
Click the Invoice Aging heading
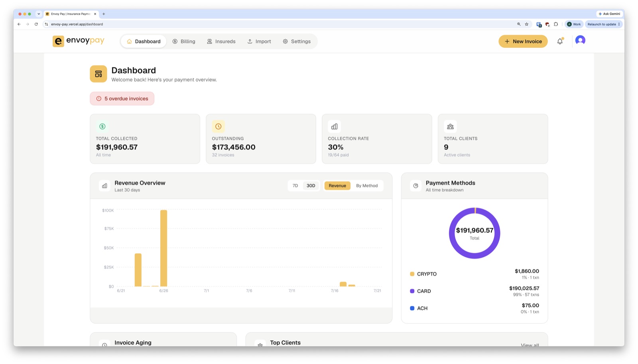click(x=133, y=342)
